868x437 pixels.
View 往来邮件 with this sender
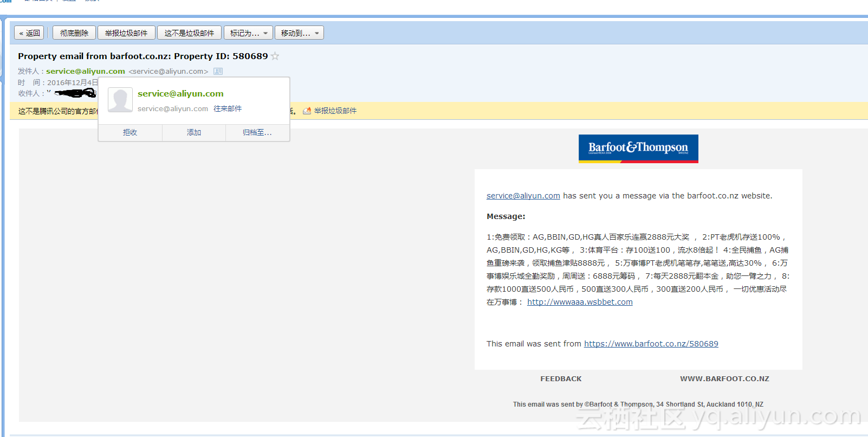coord(228,108)
